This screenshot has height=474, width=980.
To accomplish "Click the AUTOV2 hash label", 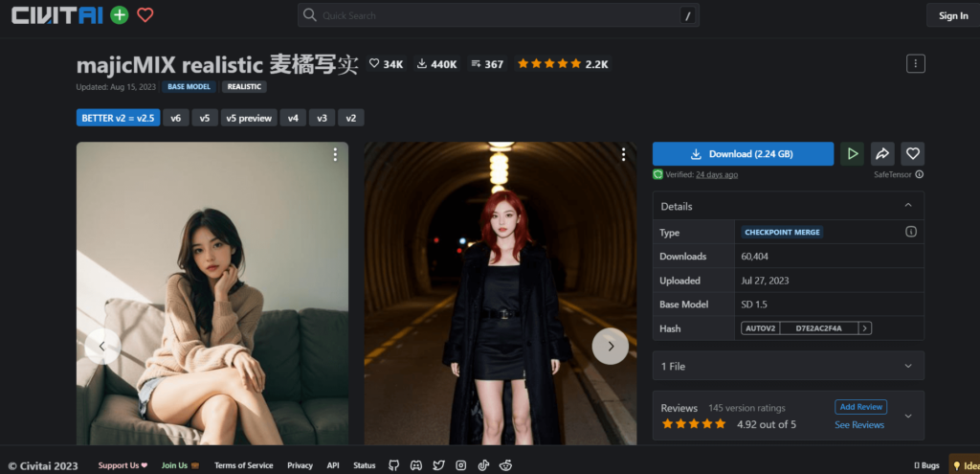I will [x=761, y=328].
